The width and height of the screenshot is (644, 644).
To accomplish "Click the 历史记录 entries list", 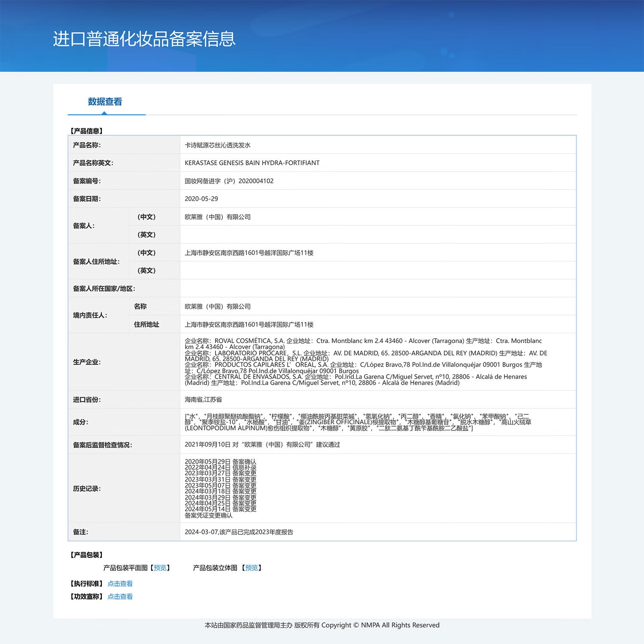I will (220, 488).
